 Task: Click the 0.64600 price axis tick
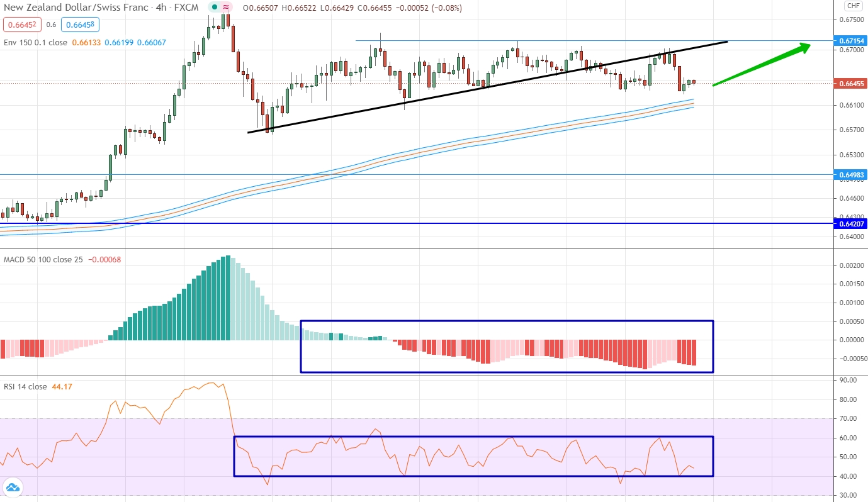point(850,198)
